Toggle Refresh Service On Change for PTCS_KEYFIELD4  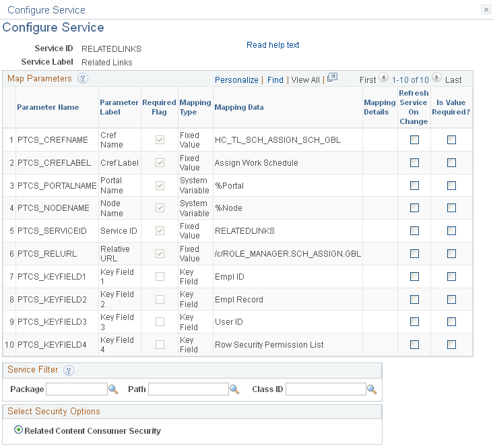(414, 345)
